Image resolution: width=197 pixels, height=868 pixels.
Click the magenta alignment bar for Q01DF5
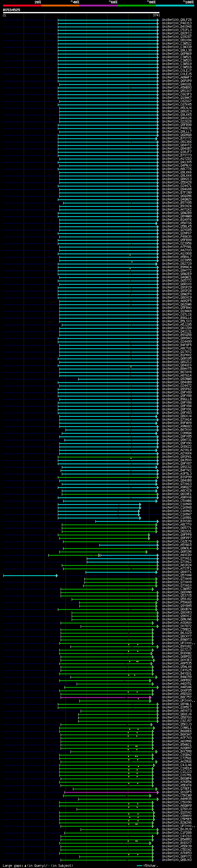point(111,792)
